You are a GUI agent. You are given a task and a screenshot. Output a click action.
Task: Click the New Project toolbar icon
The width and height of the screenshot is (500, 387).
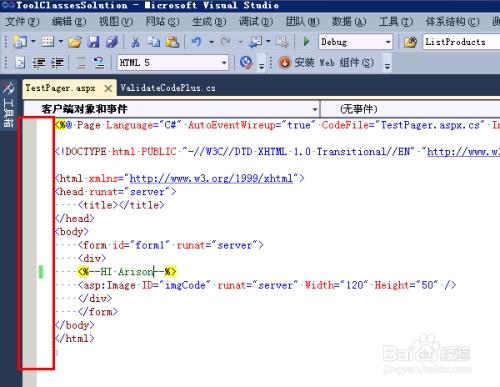click(20, 42)
